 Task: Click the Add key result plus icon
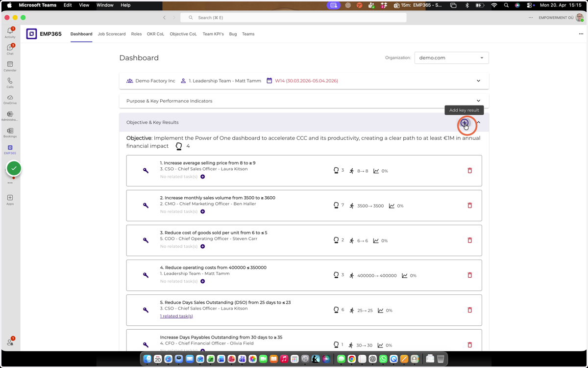click(465, 123)
